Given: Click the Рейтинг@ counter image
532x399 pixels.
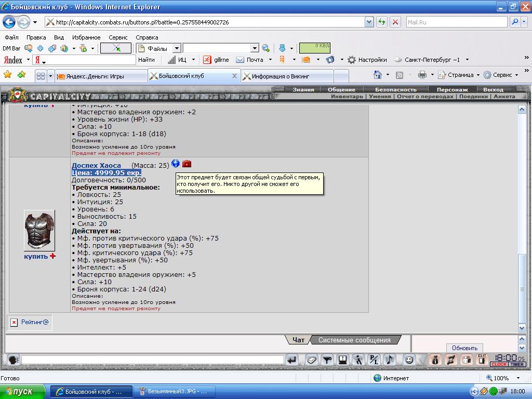Looking at the screenshot, I should (x=30, y=322).
